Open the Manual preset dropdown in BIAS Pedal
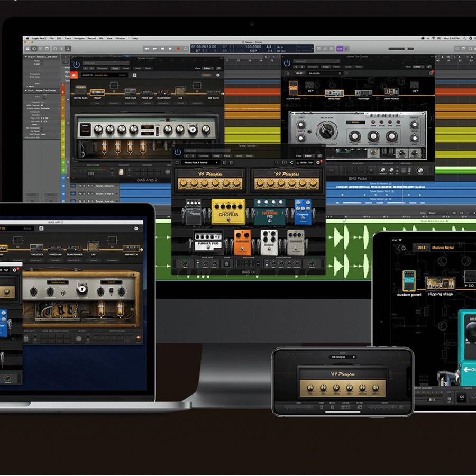 click(x=317, y=61)
